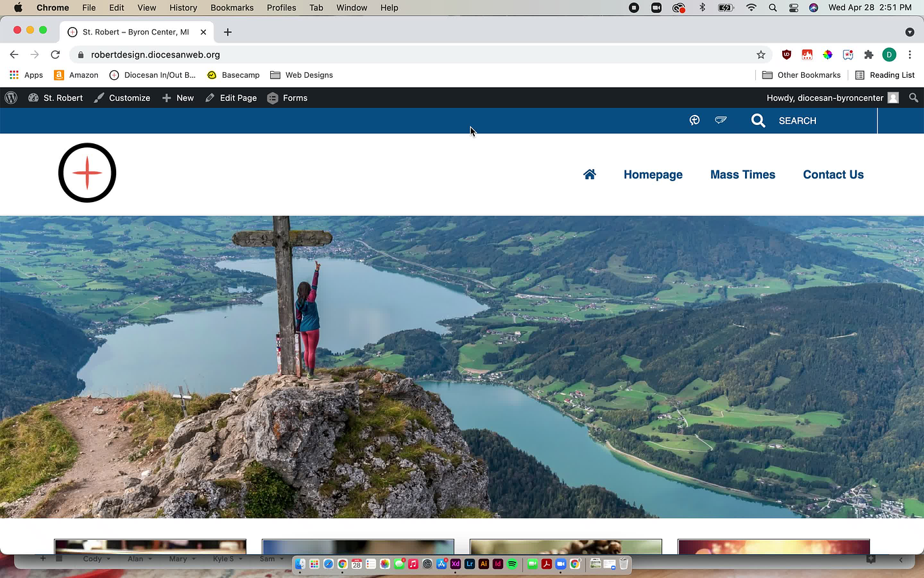Click the Contact Us navigation link
The width and height of the screenshot is (924, 578).
[x=833, y=174]
